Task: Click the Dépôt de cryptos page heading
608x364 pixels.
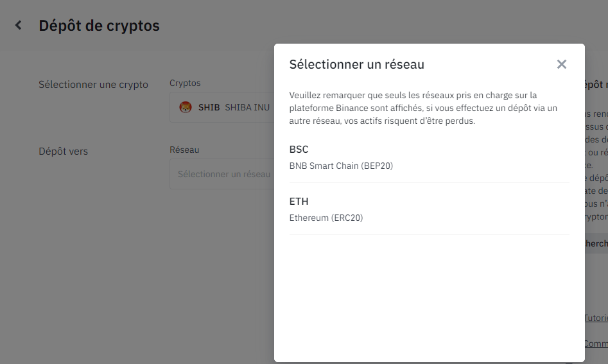Action: pyautogui.click(x=99, y=26)
